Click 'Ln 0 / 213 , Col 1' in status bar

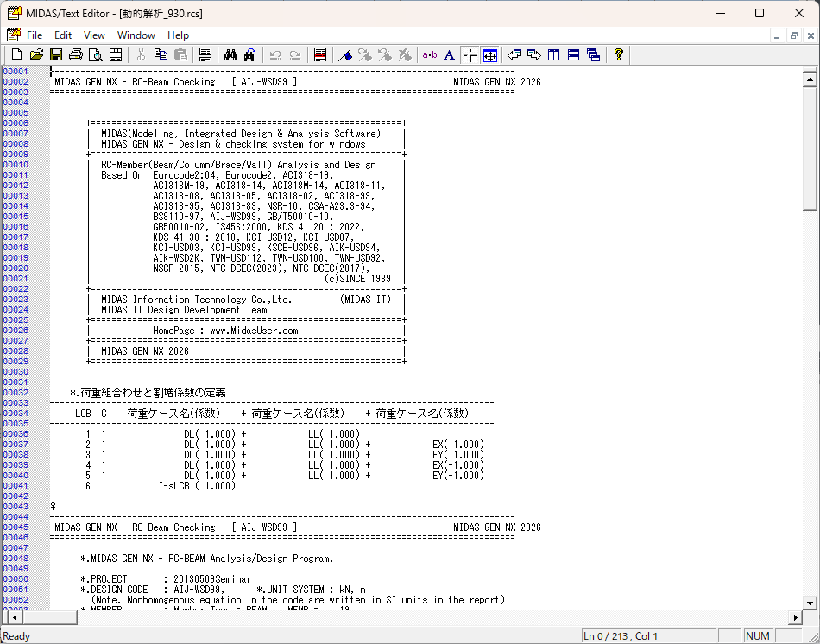[x=621, y=636]
